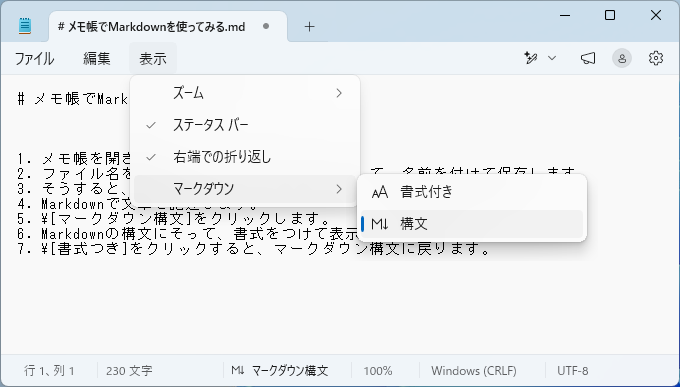This screenshot has height=387, width=680.
Task: Open settings gear icon
Action: coord(656,58)
